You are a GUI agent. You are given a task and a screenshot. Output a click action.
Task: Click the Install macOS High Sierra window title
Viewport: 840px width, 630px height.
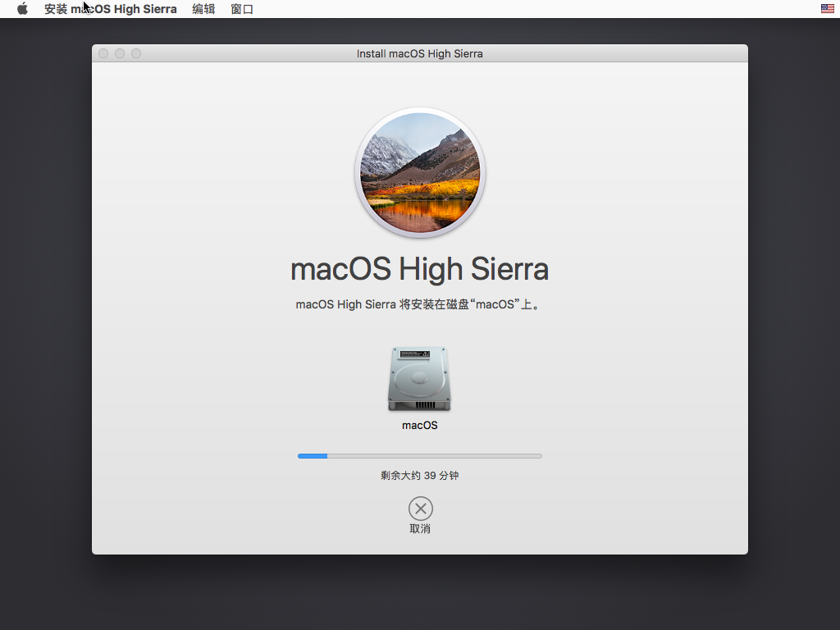click(x=420, y=53)
